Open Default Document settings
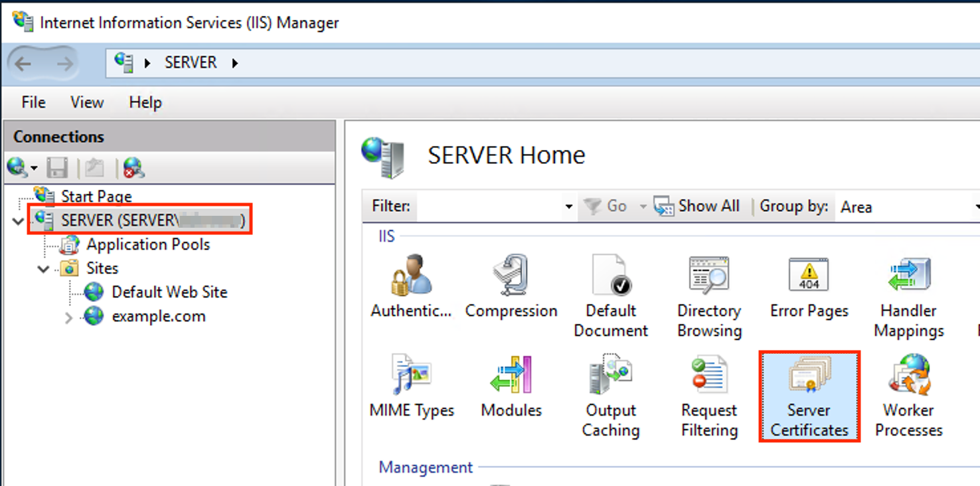The image size is (980, 486). pos(611,296)
